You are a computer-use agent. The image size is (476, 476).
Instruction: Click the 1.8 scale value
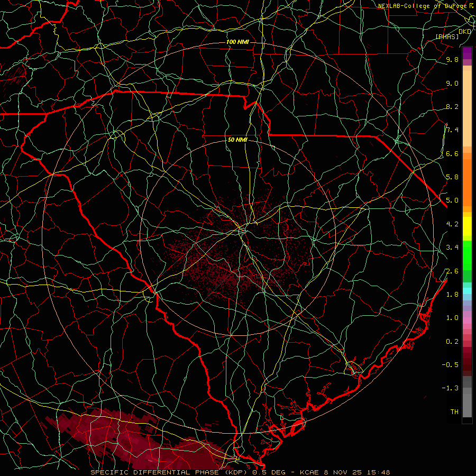pos(452,295)
